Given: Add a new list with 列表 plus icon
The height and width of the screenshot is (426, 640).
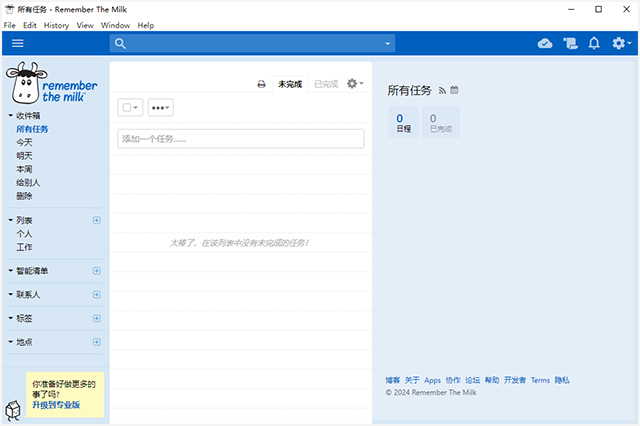Looking at the screenshot, I should (x=97, y=220).
